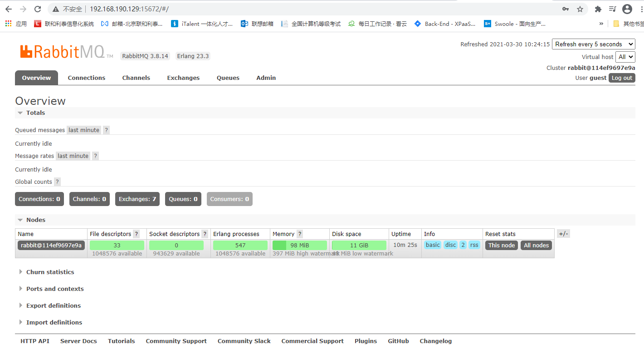The height and width of the screenshot is (354, 644).
Task: Open the refresh interval dropdown
Action: click(594, 44)
